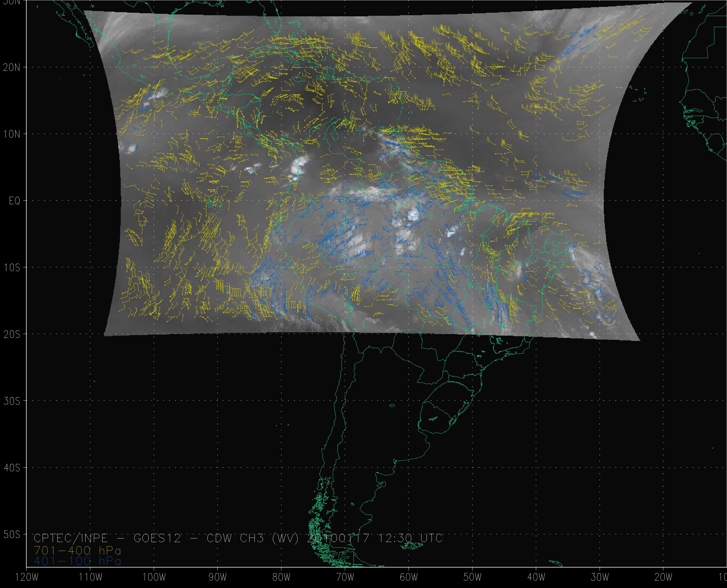Viewport: 727px width, 588px height.
Task: Click the 120W longitude axis label
Action: point(26,577)
